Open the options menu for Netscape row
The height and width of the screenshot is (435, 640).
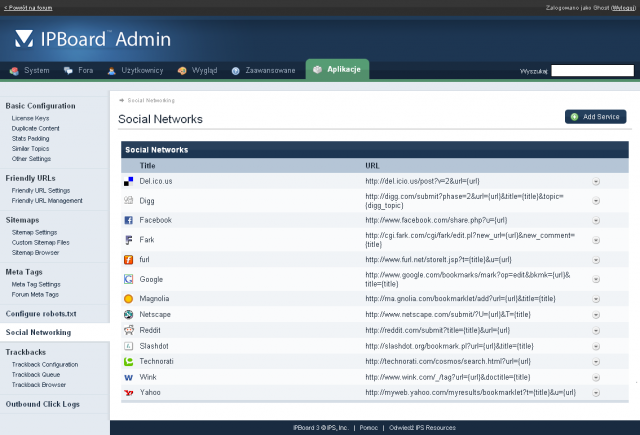pos(596,315)
